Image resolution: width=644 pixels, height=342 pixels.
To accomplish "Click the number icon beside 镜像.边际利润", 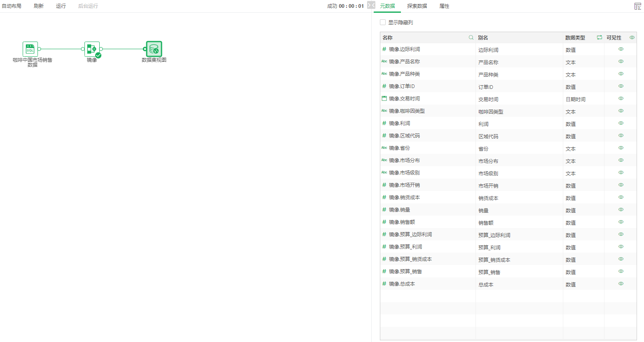I will click(384, 49).
